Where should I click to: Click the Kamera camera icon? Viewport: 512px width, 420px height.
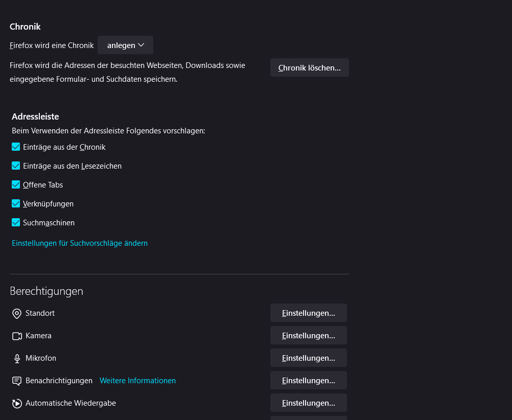[x=17, y=336]
